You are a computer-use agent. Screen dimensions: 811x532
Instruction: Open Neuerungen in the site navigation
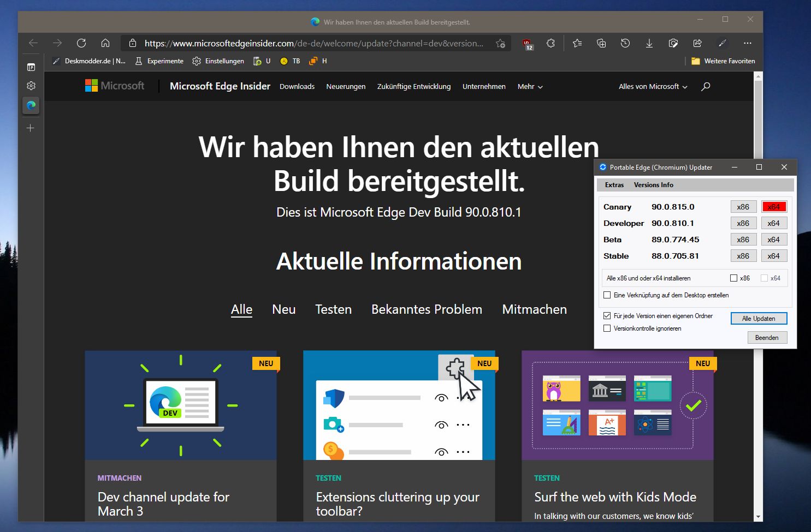coord(346,86)
